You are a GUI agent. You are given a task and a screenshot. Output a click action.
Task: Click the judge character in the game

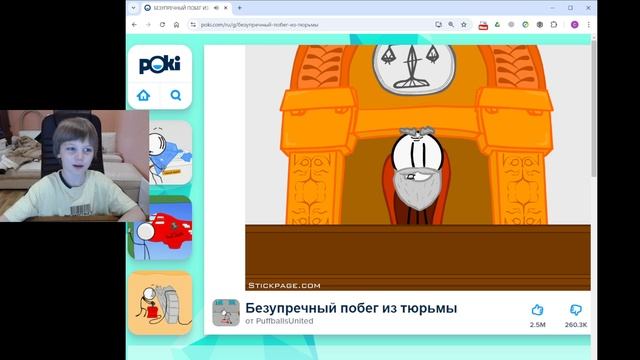[416, 176]
